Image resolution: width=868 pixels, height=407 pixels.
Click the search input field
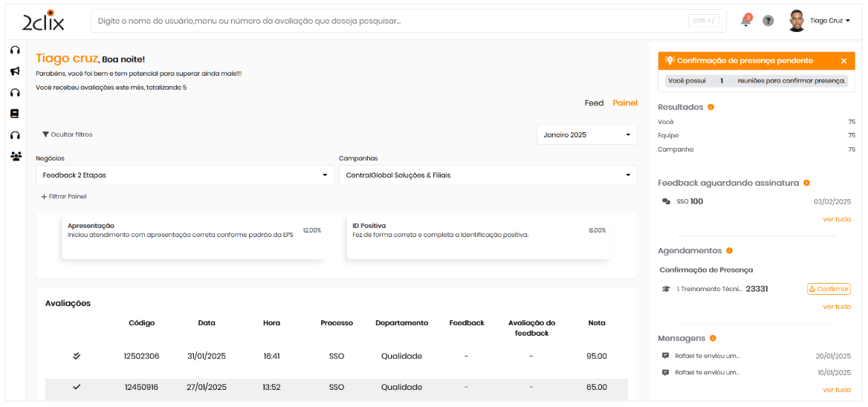(x=390, y=21)
